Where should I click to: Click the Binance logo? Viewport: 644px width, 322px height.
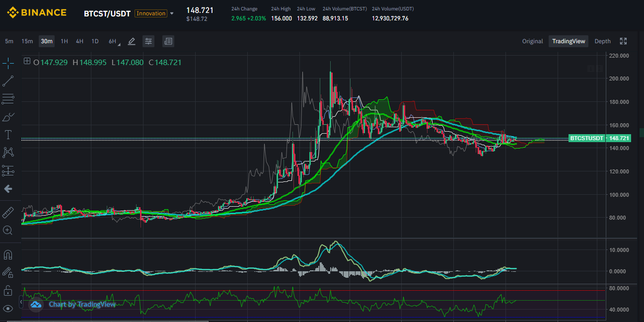pos(36,12)
